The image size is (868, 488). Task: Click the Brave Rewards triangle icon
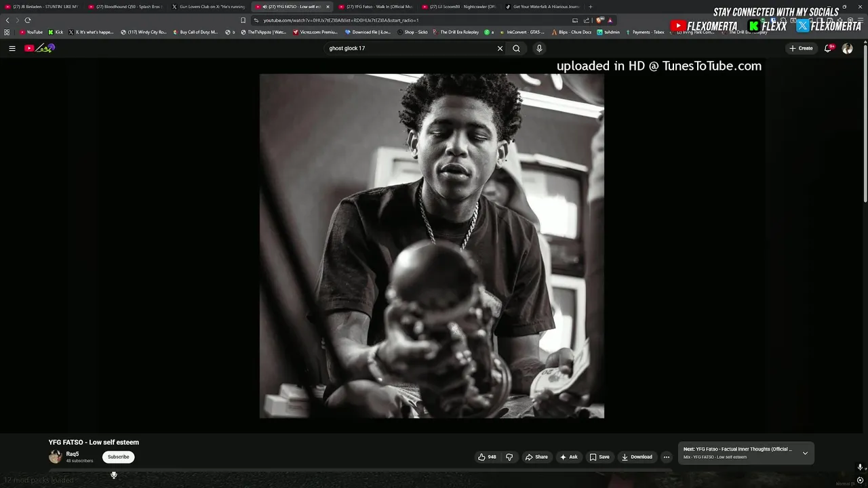[x=610, y=20]
